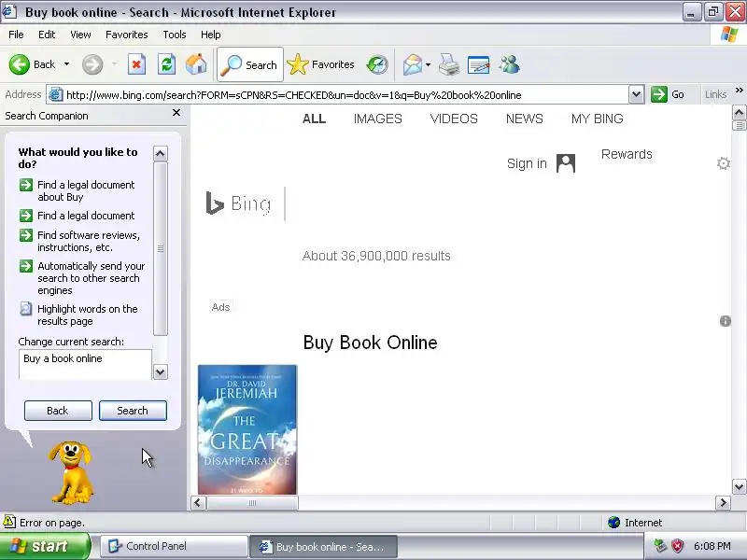Click the page vertical scroll down arrow
The height and width of the screenshot is (560, 747).
click(739, 486)
